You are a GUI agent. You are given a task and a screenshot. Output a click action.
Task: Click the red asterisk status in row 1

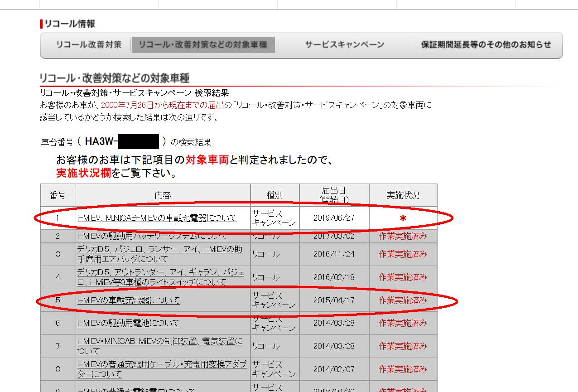pyautogui.click(x=403, y=219)
